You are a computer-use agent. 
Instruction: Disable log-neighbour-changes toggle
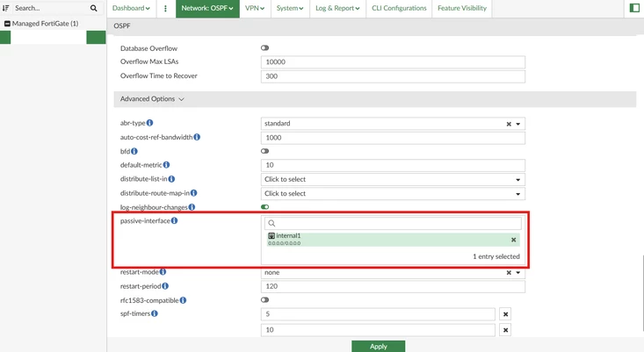pos(265,207)
